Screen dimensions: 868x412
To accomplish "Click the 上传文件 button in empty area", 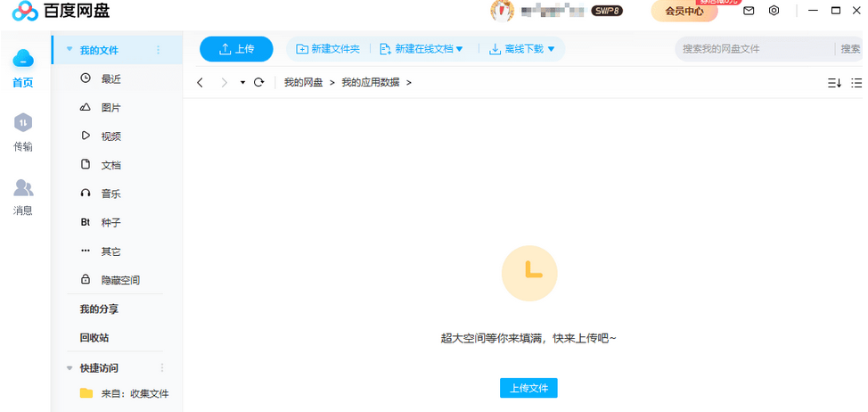I will [x=528, y=388].
